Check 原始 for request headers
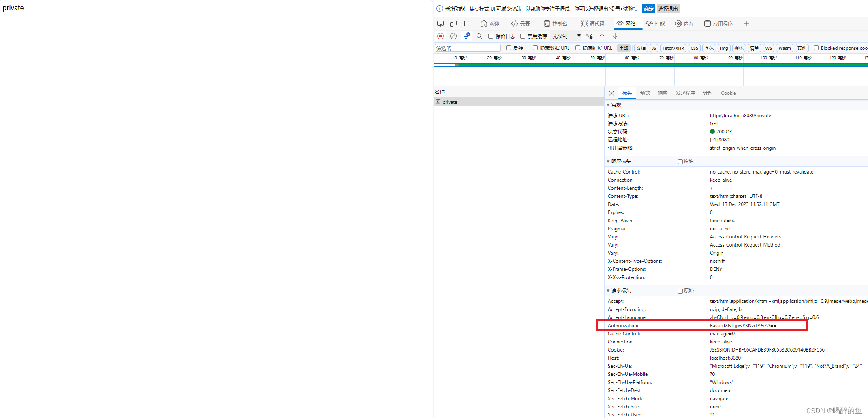This screenshot has height=418, width=868. pyautogui.click(x=680, y=291)
